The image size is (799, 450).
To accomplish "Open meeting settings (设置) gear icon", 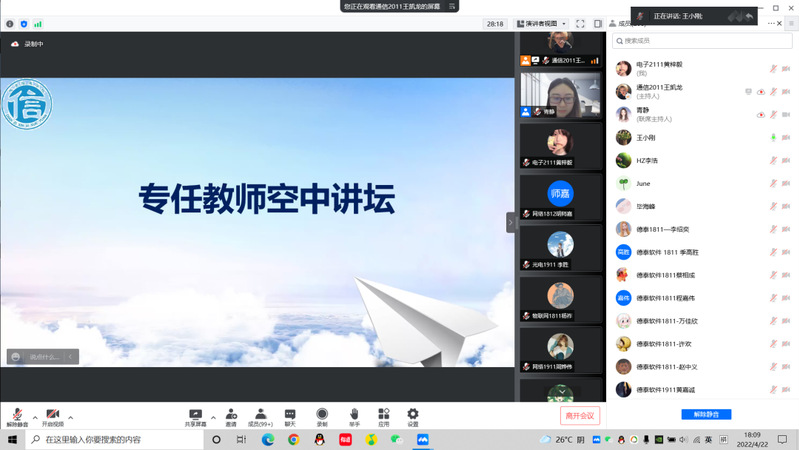I will [412, 416].
